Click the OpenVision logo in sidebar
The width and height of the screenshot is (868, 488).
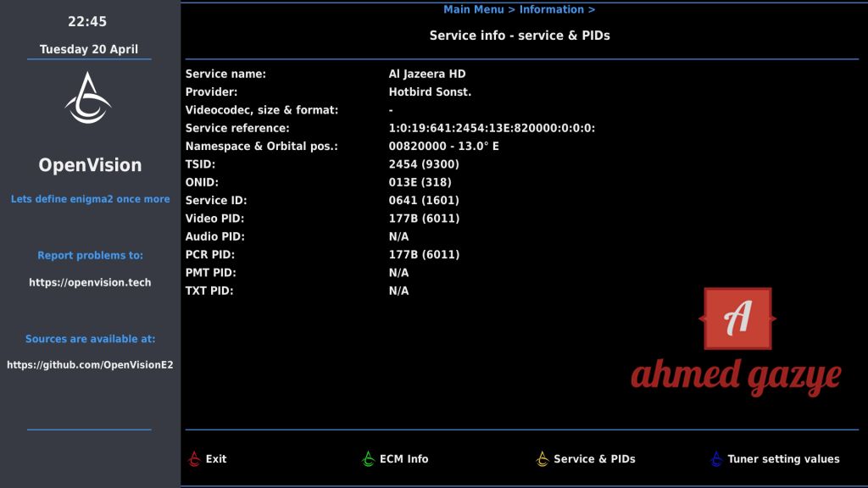coord(88,98)
